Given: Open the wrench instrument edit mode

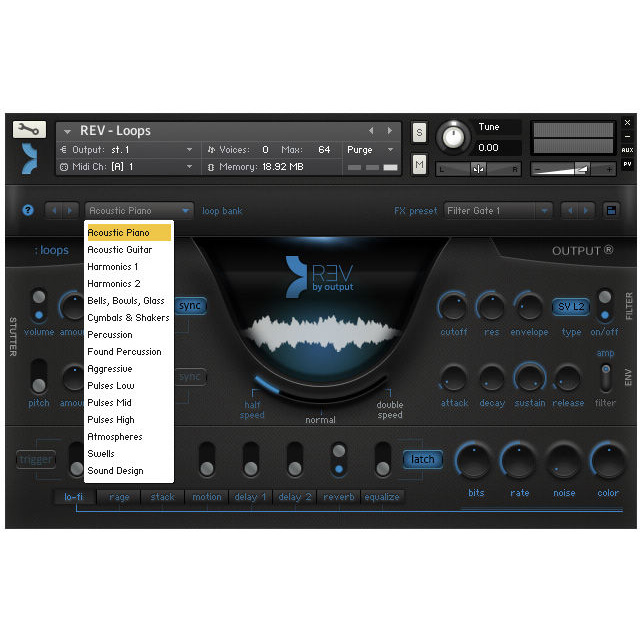Looking at the screenshot, I should 29,129.
